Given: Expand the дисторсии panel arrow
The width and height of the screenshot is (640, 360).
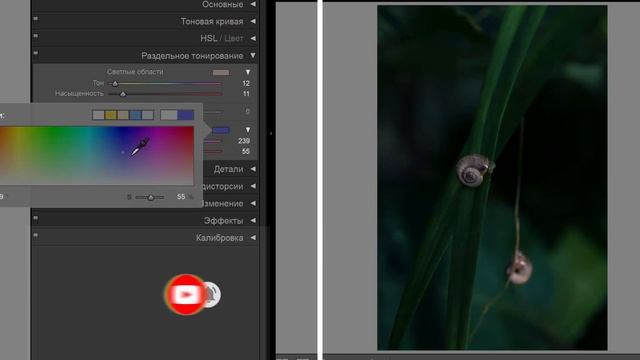Looking at the screenshot, I should [x=253, y=186].
